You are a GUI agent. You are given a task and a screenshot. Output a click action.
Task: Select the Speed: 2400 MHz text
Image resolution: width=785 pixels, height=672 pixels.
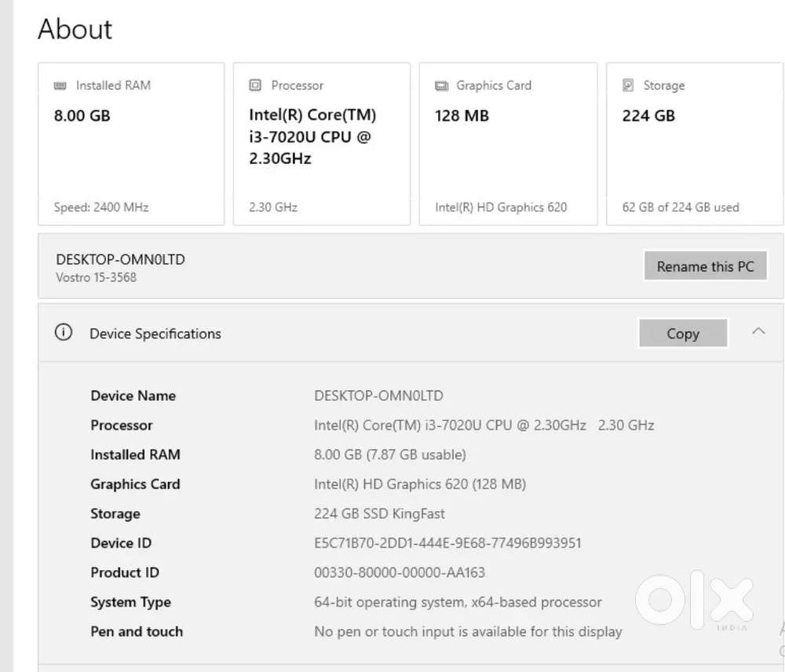[101, 207]
